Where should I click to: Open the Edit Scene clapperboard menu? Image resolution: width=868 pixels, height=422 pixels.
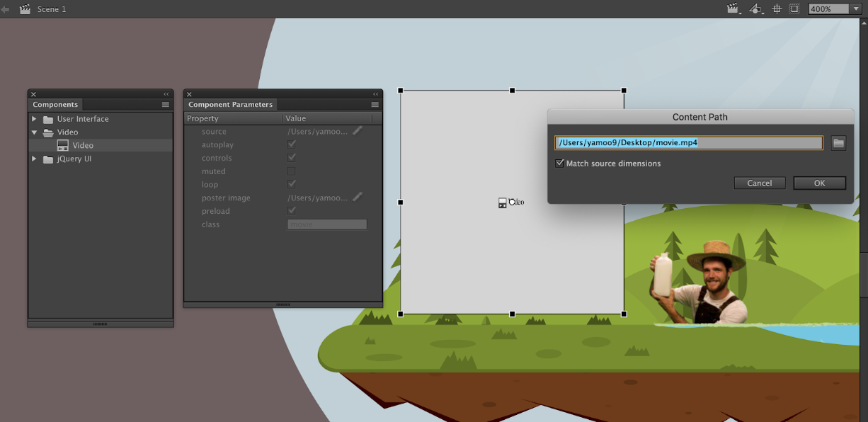[733, 9]
